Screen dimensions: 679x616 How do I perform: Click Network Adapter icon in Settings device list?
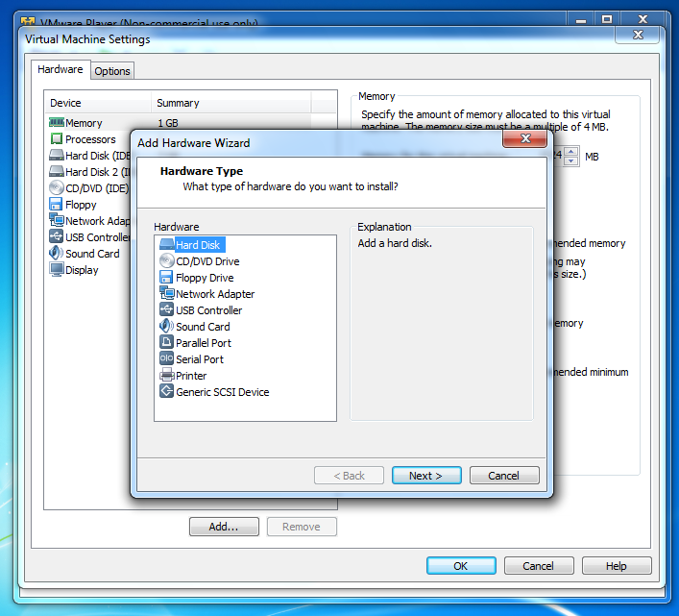tap(57, 220)
